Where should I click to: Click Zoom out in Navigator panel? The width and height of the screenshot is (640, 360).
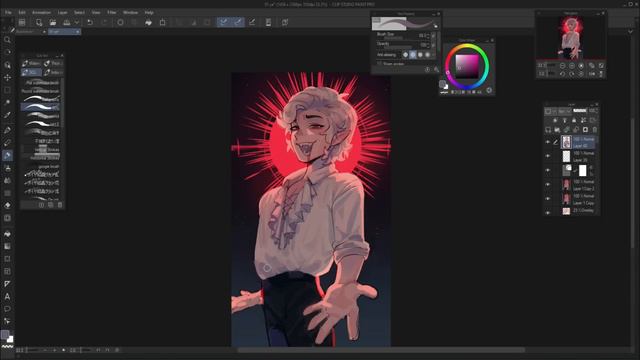[562, 66]
